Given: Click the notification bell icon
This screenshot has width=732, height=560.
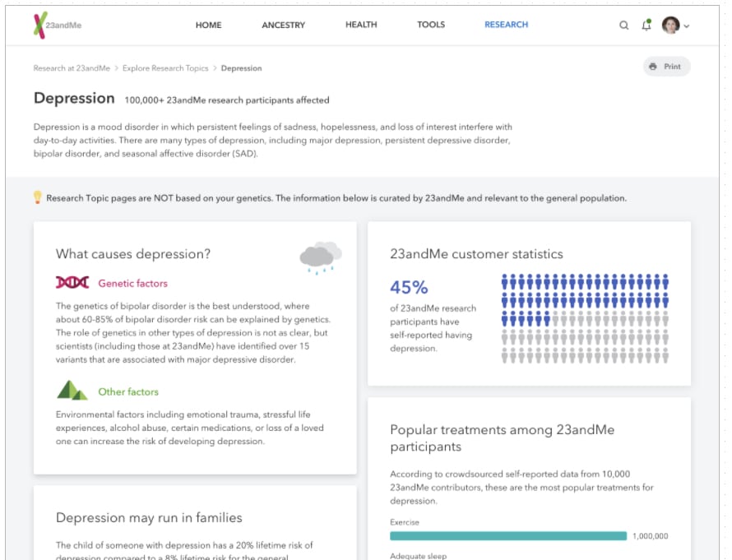Looking at the screenshot, I should click(x=646, y=25).
